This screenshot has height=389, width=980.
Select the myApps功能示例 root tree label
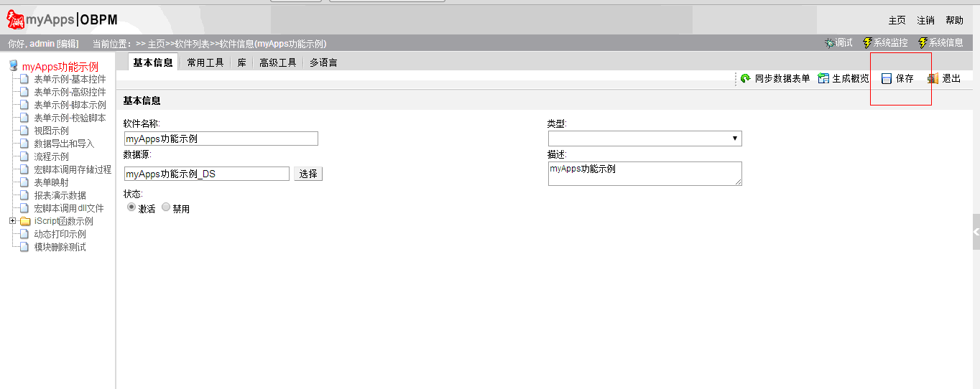(x=60, y=67)
